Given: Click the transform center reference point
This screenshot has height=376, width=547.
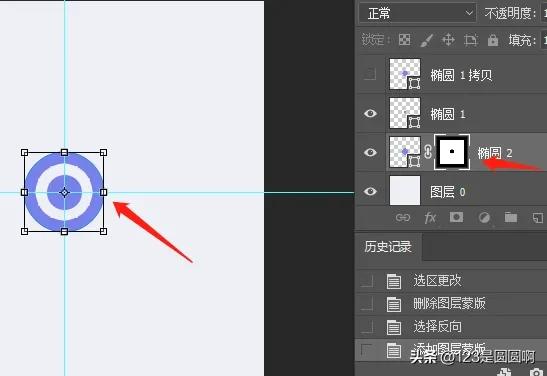Looking at the screenshot, I should click(64, 192).
